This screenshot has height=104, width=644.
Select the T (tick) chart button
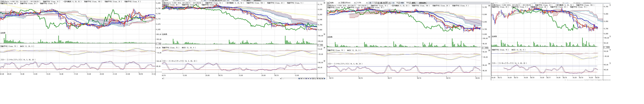click(x=389, y=3)
